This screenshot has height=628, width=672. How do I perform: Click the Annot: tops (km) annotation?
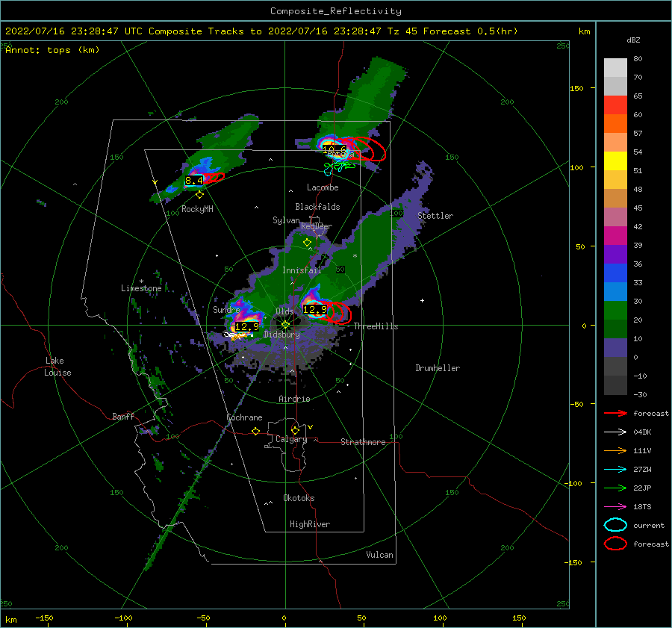52,50
